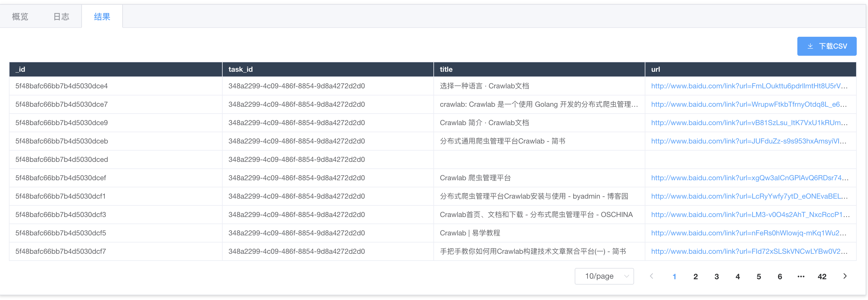The width and height of the screenshot is (868, 300).
Task: Click the title Crawlab | 易学教程
Action: click(x=470, y=233)
